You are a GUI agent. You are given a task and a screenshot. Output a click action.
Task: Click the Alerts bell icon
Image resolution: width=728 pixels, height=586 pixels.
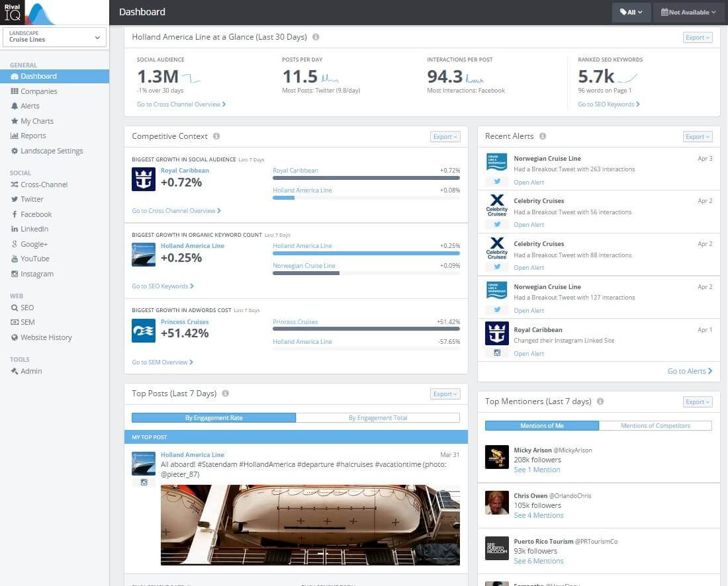[15, 106]
